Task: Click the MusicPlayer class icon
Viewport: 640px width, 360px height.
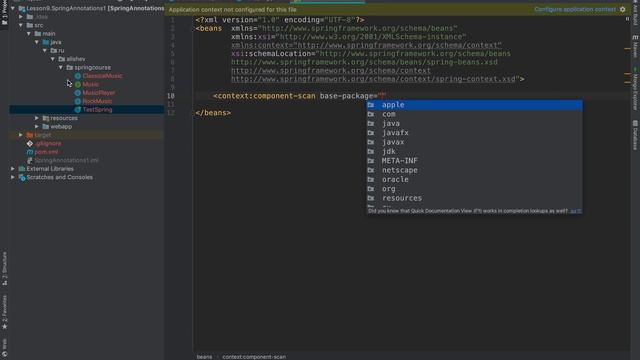Action: 78,93
